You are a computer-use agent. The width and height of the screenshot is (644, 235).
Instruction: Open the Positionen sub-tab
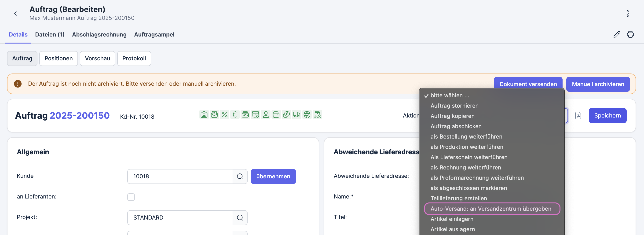pos(59,59)
